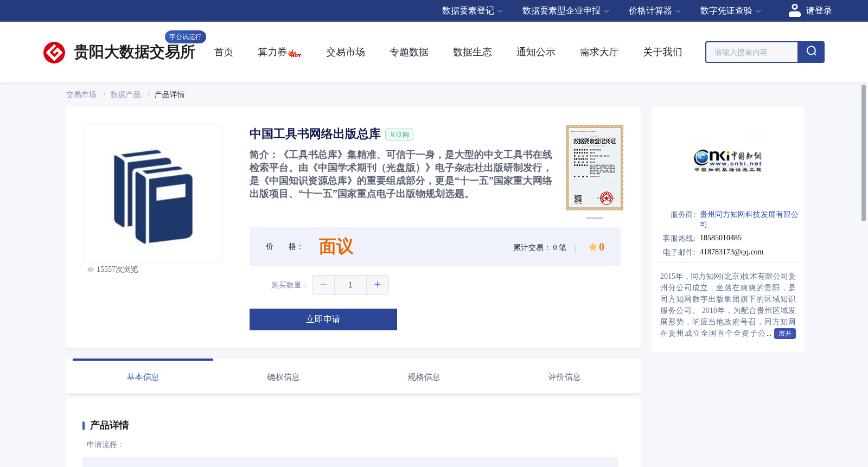Expand 数字凭证查验 dropdown menu
The width and height of the screenshot is (868, 467).
coord(731,11)
